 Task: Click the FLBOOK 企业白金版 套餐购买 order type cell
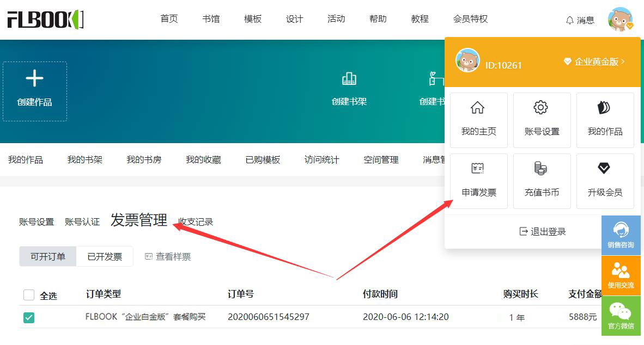pos(145,317)
